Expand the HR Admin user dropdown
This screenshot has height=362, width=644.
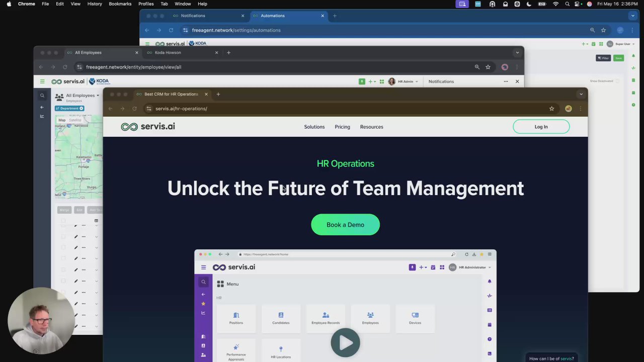(404, 81)
